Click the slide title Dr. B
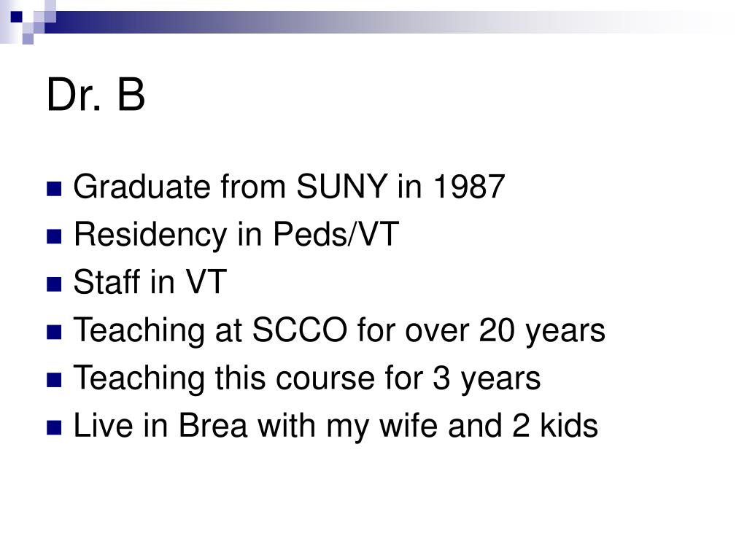The image size is (747, 560). [x=96, y=95]
